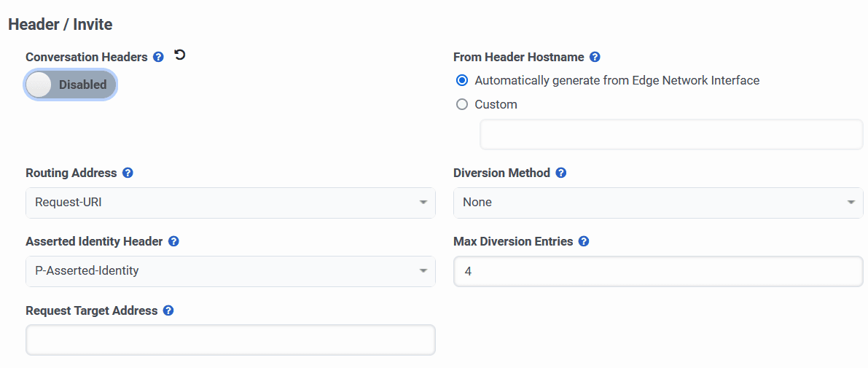Screen dimensions: 868x368
Task: Expand the Routing Address dropdown
Action: (230, 203)
